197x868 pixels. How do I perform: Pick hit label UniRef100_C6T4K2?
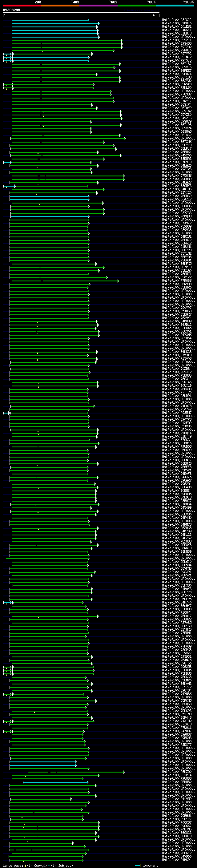[177, 135]
